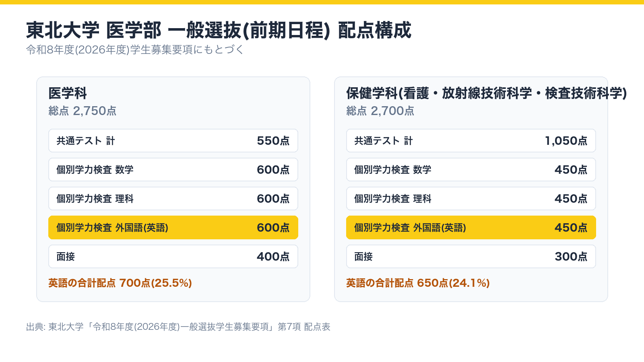
Task: Click the 総点 2,750点 text
Action: point(83,111)
